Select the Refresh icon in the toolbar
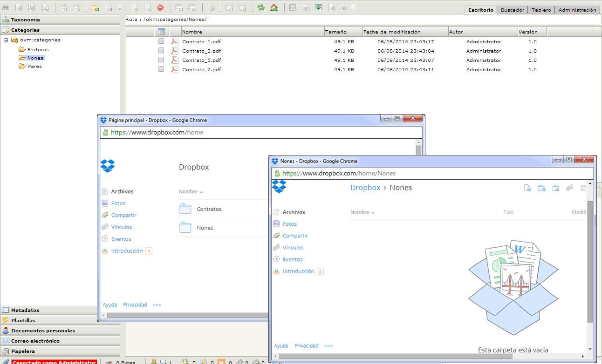This screenshot has width=602, height=364. click(x=261, y=7)
